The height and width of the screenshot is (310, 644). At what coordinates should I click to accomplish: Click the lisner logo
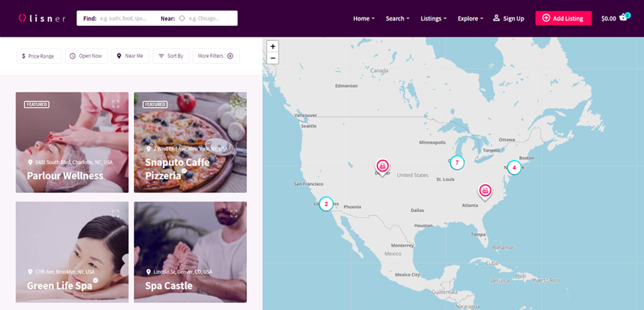(x=42, y=18)
